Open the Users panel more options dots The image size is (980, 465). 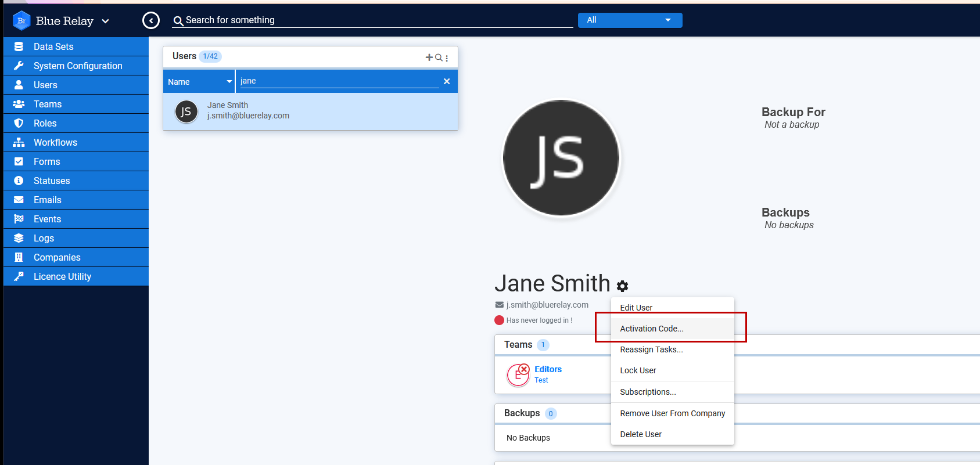[x=447, y=58]
